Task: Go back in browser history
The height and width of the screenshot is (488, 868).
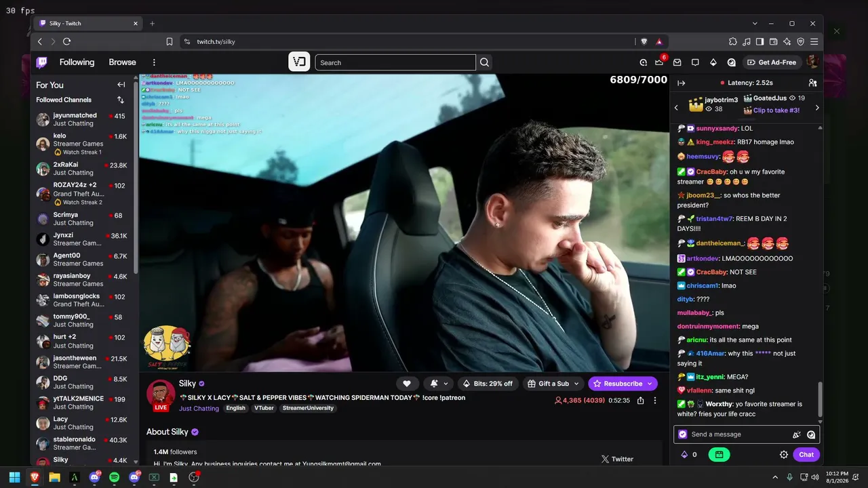Action: coord(40,41)
